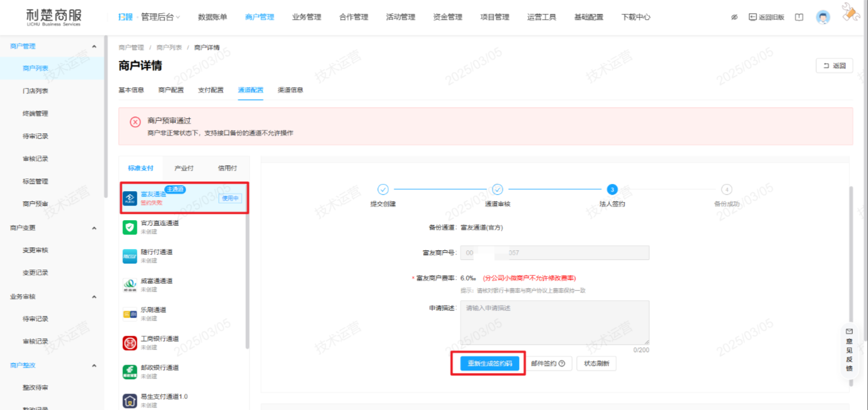Select the 易生支付通道1.0 icon

point(130,400)
